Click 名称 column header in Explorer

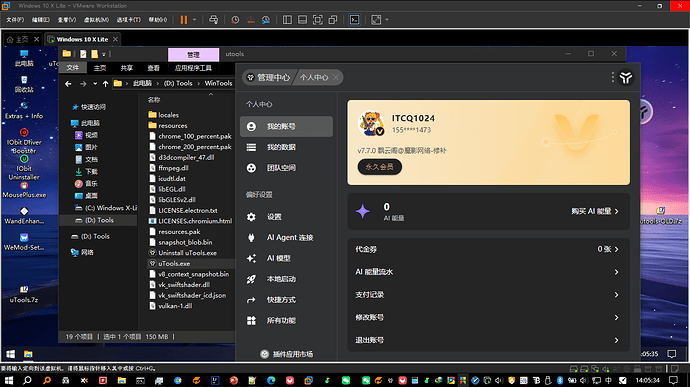point(154,100)
